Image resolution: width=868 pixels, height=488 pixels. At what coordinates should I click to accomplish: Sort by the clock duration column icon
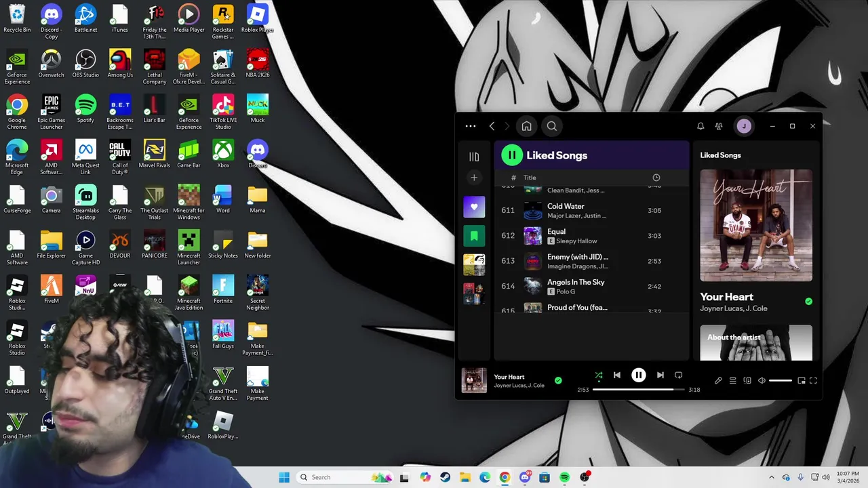point(656,178)
